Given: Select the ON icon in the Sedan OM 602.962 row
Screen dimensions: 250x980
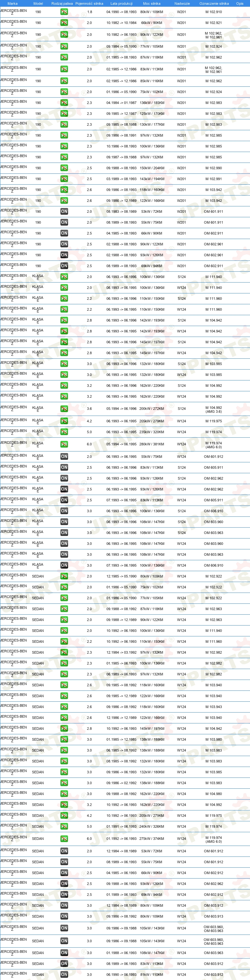Looking at the screenshot, I should (64, 884).
